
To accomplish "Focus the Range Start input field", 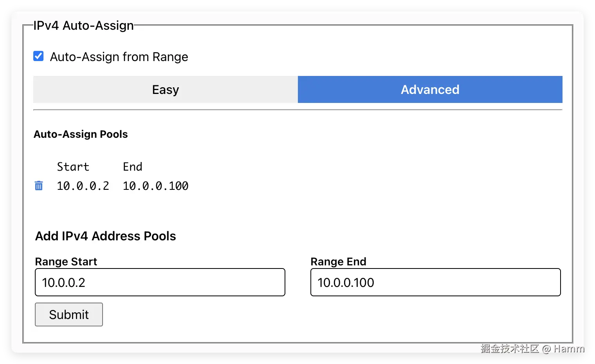I will [x=160, y=282].
